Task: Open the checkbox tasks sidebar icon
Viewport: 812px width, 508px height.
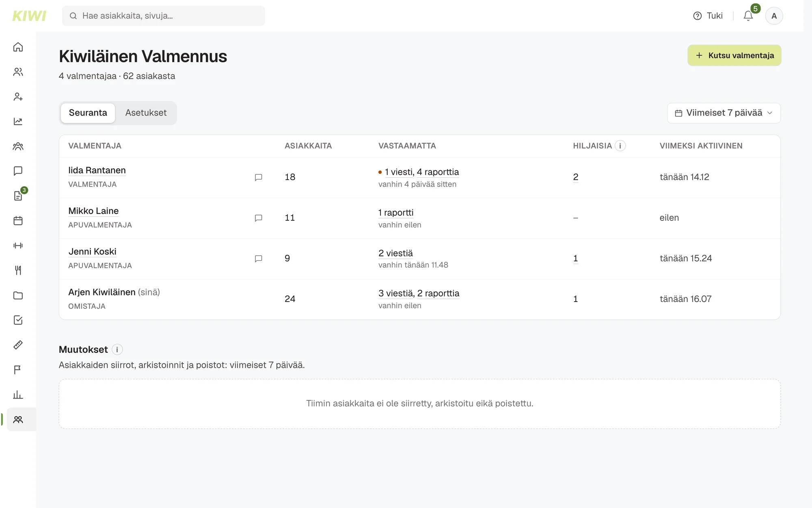Action: [18, 320]
